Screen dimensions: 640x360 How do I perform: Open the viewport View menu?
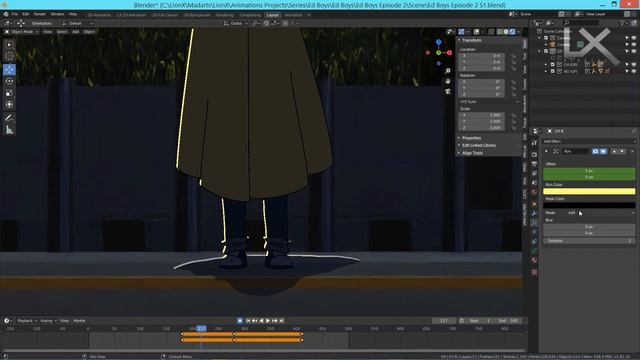click(x=48, y=31)
